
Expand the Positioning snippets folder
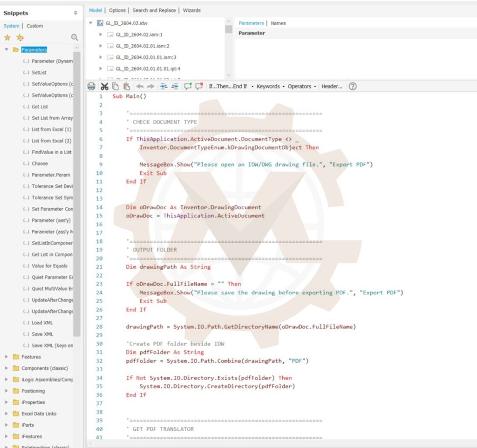pyautogui.click(x=7, y=391)
